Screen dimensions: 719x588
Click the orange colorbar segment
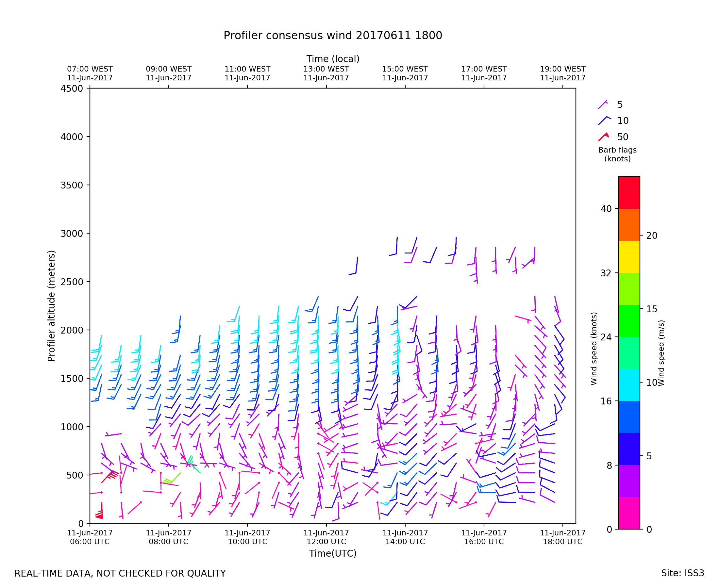629,224
